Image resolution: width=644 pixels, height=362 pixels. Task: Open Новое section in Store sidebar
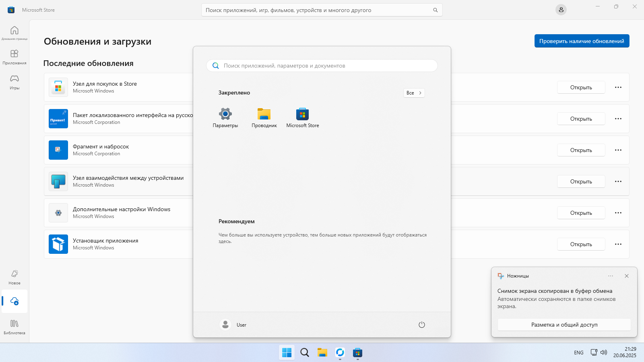(x=14, y=277)
